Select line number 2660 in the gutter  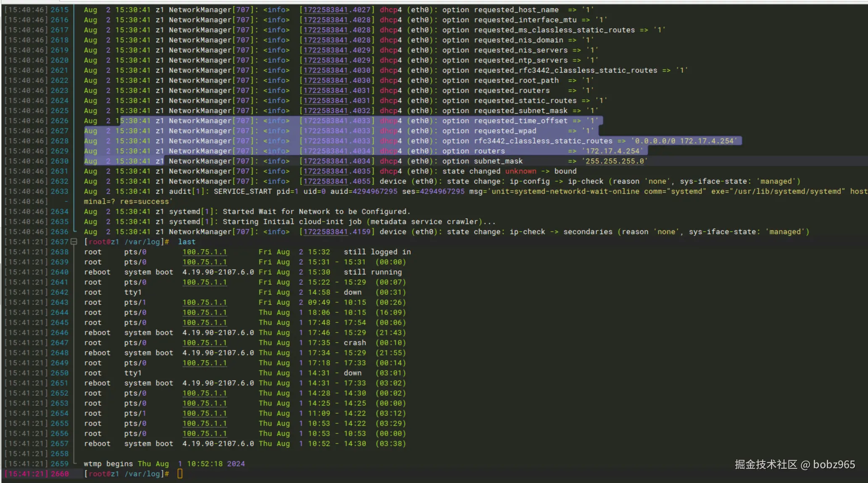coord(60,474)
